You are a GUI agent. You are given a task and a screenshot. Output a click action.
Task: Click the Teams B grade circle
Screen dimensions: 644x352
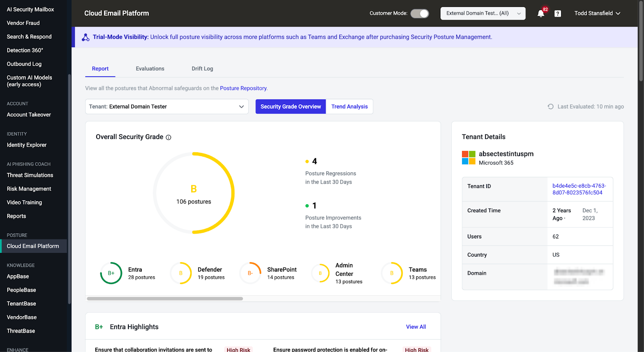coord(392,273)
